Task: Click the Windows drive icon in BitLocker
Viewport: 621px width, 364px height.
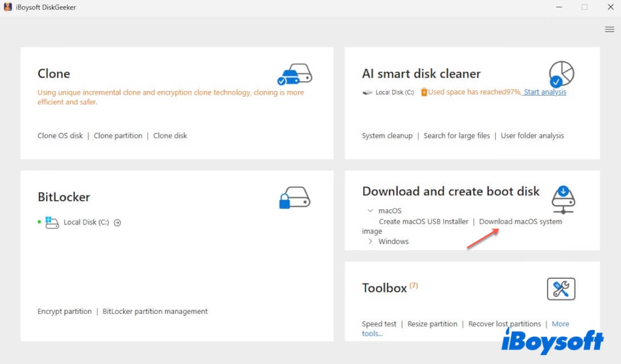Action: click(x=52, y=223)
